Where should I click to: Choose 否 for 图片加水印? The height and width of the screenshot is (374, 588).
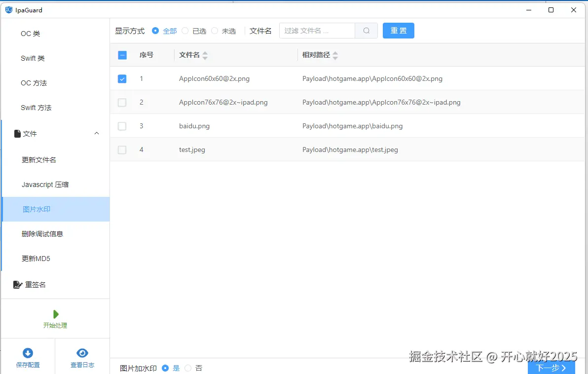click(188, 368)
